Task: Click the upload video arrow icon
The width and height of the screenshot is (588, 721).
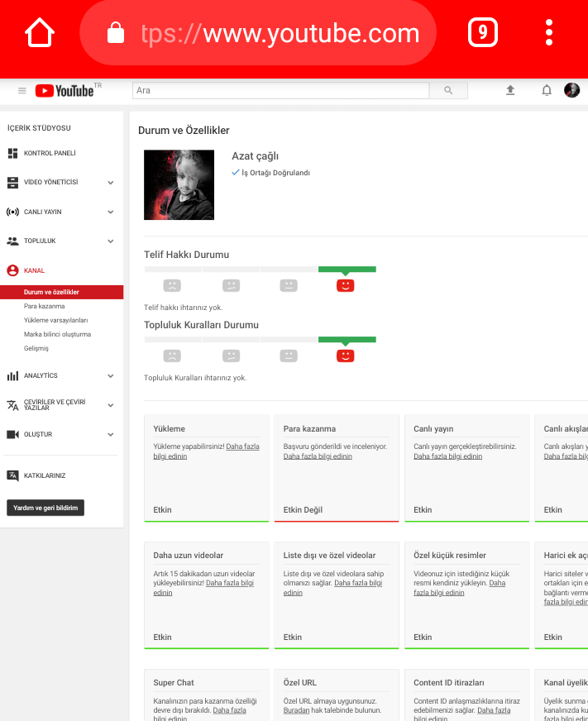Action: (x=510, y=90)
